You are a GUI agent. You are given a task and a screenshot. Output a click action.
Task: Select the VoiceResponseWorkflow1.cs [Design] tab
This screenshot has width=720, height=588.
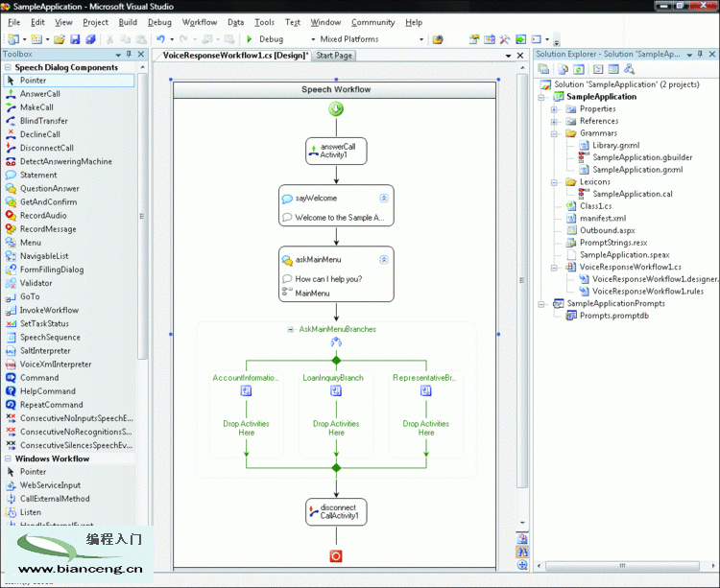pyautogui.click(x=235, y=56)
